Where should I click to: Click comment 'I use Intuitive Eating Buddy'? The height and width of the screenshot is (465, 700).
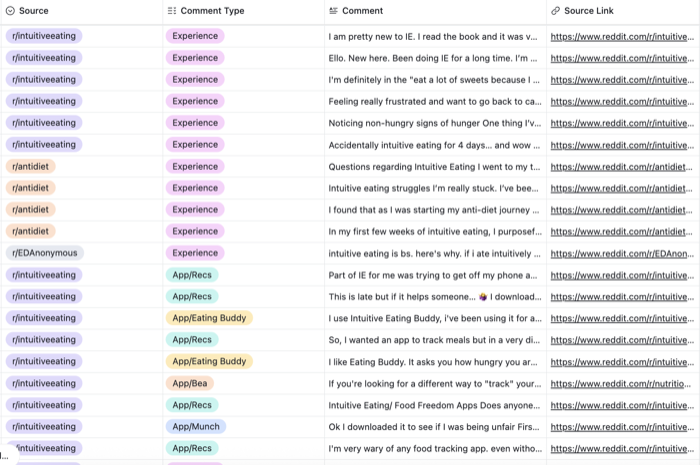(x=435, y=319)
